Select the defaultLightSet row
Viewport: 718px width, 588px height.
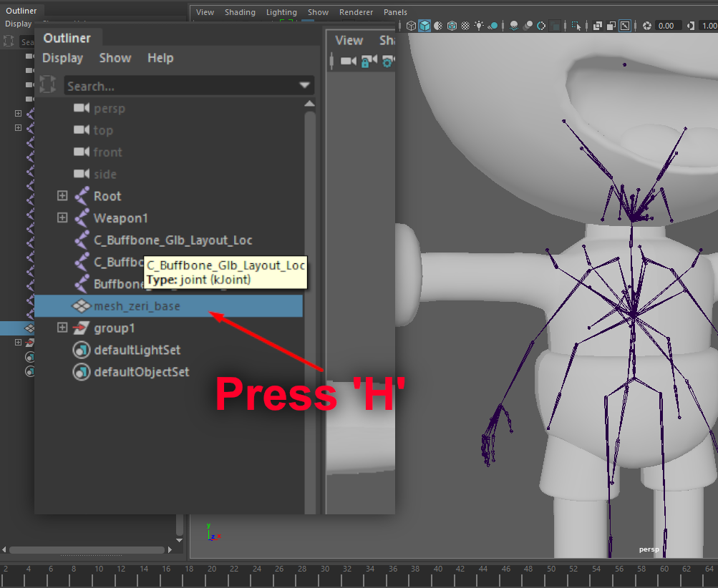168,350
